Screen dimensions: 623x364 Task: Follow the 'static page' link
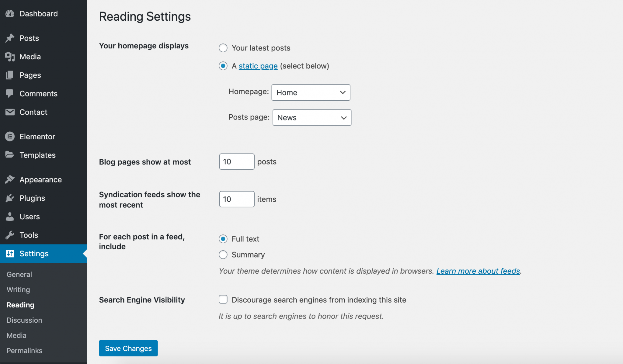[x=258, y=66]
